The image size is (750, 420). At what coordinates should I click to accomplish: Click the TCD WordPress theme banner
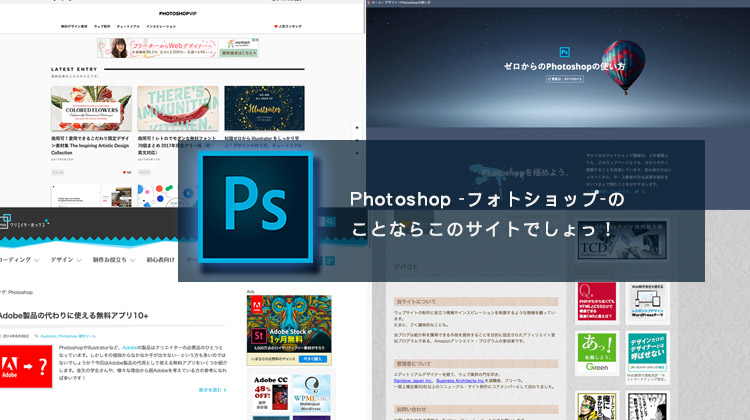[622, 240]
